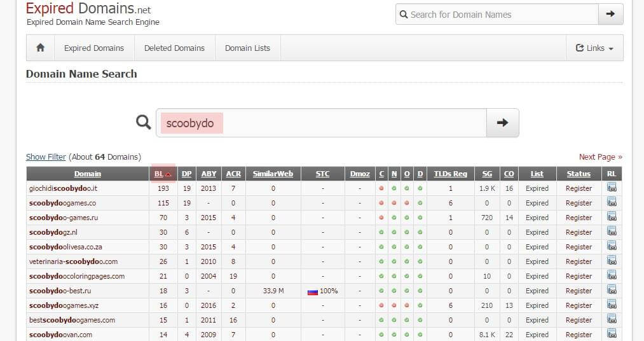Screen dimensions: 644x341
Task: Click the main search field containing scoobydo
Action: coord(321,123)
